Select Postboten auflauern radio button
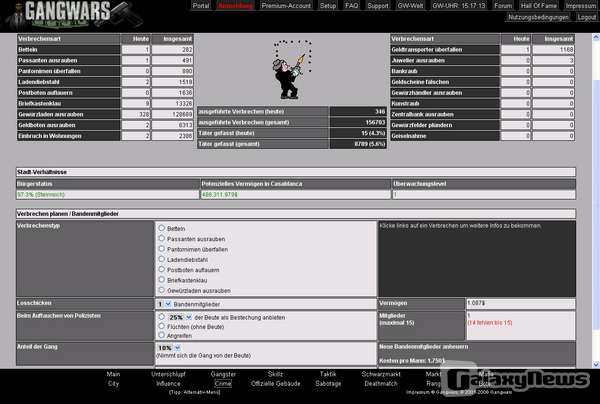 click(x=162, y=269)
